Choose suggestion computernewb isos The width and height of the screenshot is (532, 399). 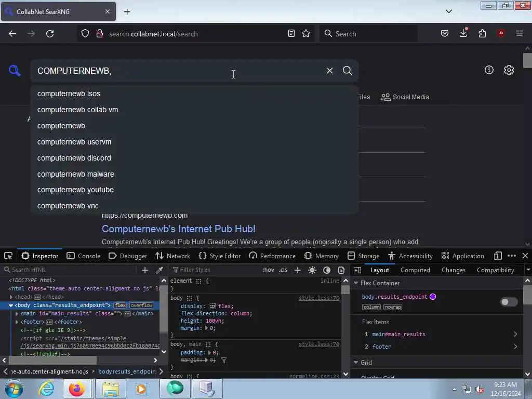point(194,94)
